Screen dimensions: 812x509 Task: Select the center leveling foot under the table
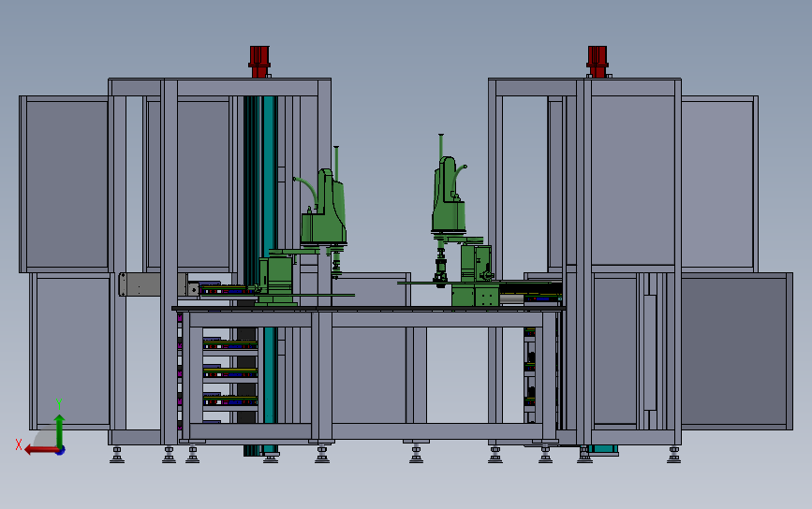point(417,453)
